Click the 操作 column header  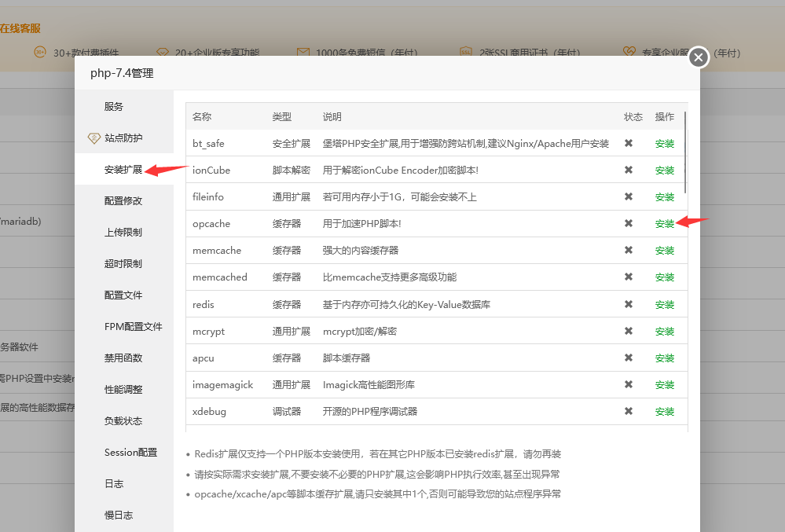[664, 116]
